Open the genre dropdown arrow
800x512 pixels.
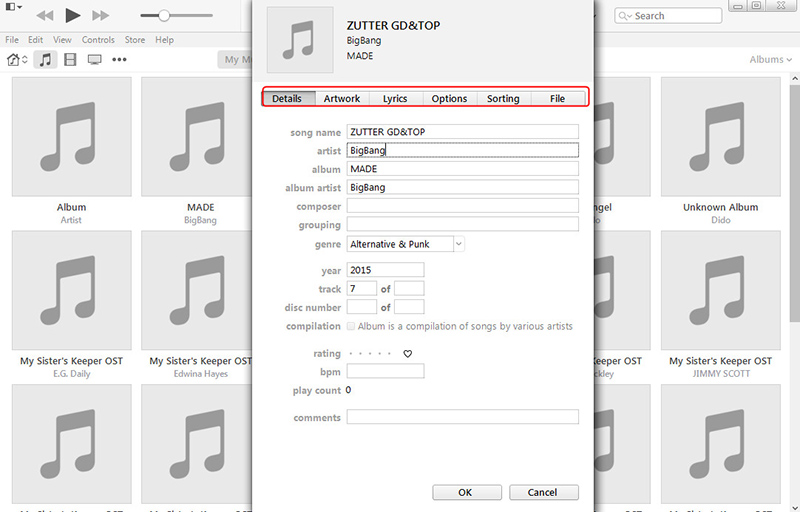click(x=459, y=244)
